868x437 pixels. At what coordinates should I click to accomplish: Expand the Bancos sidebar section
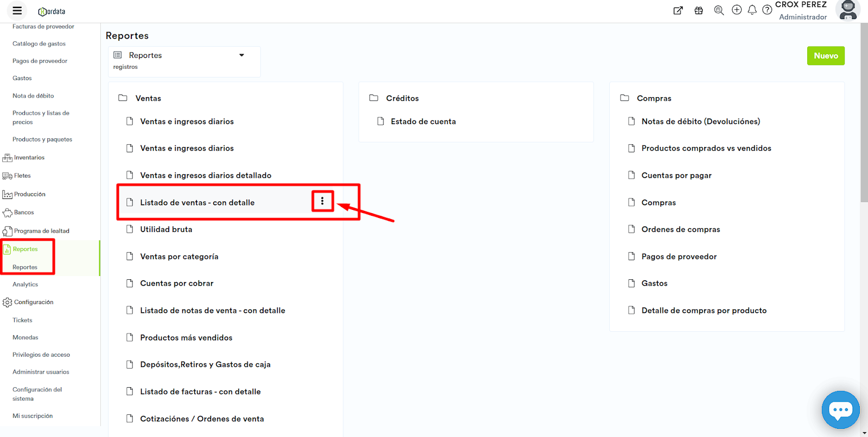click(24, 213)
